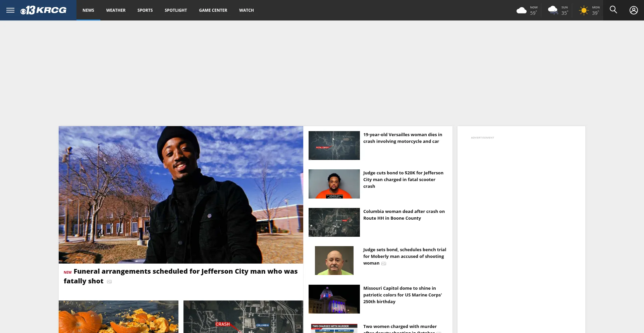Image resolution: width=644 pixels, height=333 pixels.
Task: Open the News tab
Action: point(88,10)
